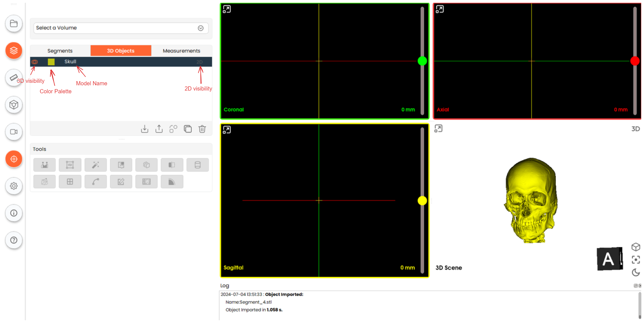Click the import download arrow button
The image size is (644, 323).
[x=144, y=129]
